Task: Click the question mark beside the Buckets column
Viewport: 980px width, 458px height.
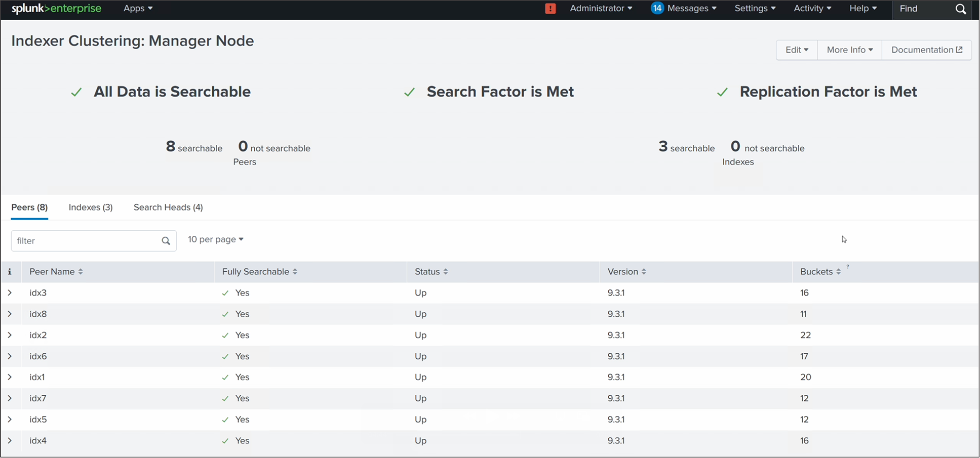Action: tap(848, 267)
